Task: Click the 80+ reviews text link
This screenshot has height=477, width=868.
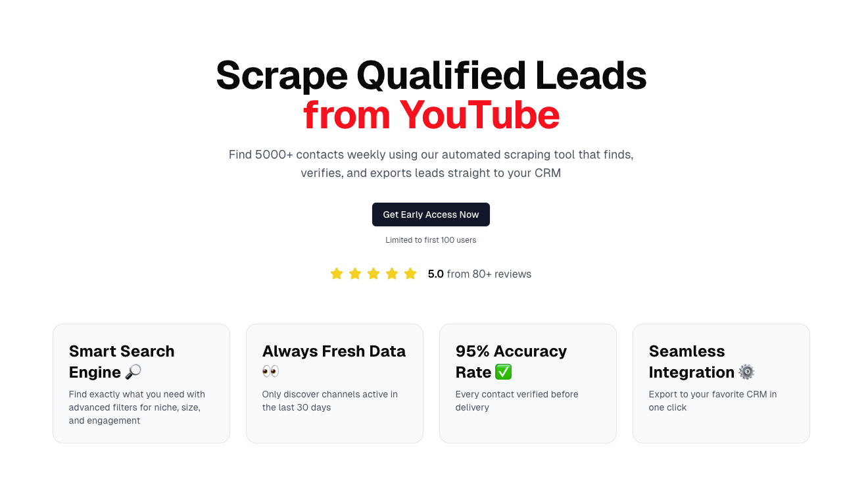Action: pyautogui.click(x=489, y=274)
